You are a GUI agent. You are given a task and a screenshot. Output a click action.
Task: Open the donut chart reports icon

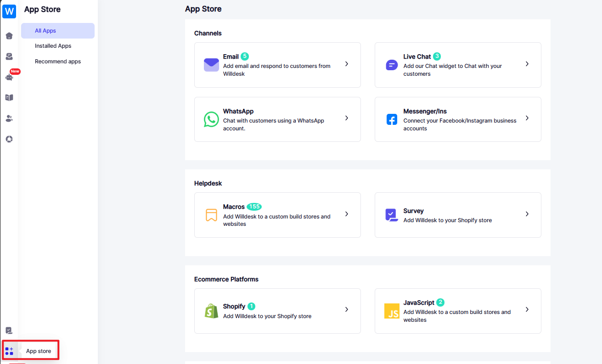(x=9, y=139)
